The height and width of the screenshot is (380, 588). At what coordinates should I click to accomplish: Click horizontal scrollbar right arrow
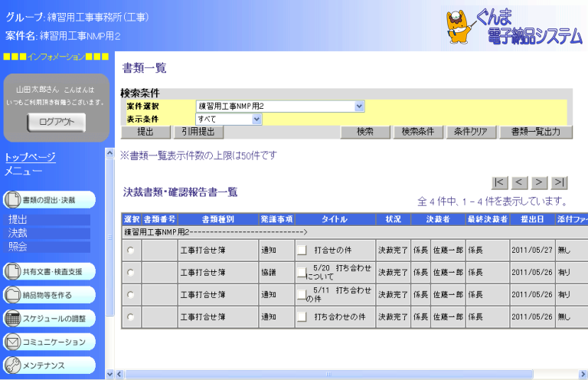(x=583, y=374)
